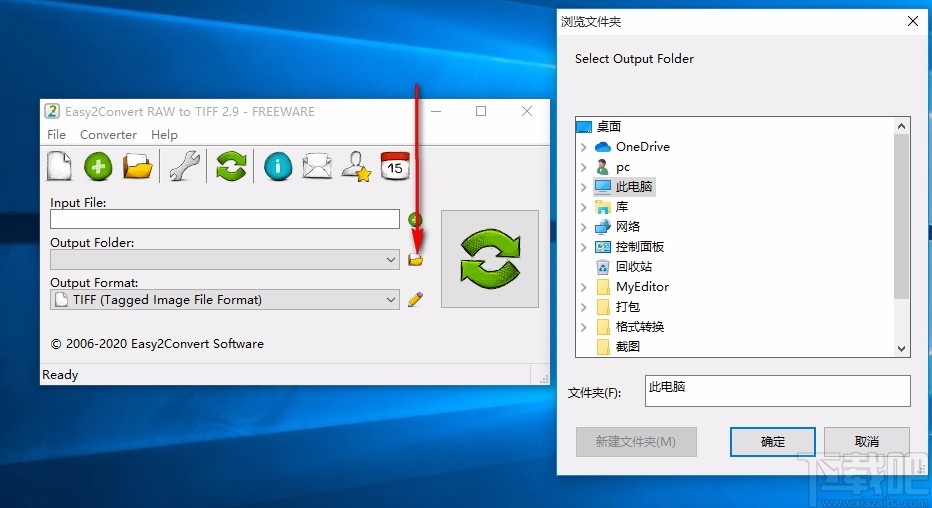
Task: Expand the 网络 tree node
Action: tap(584, 226)
